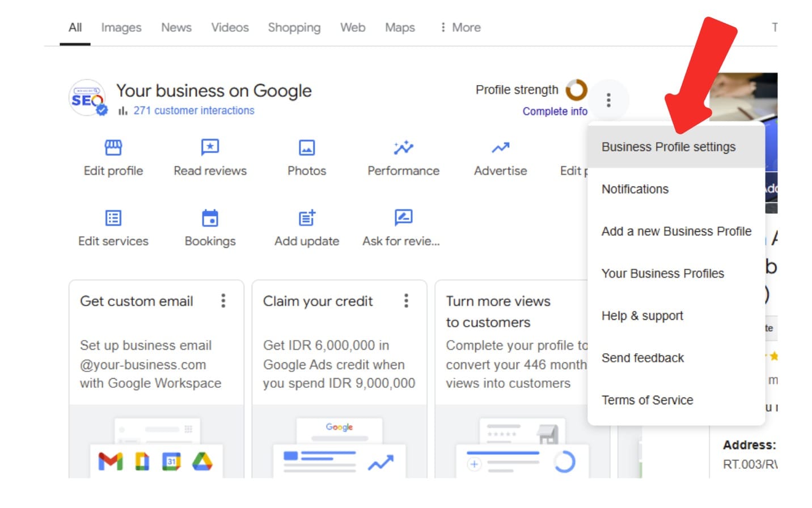The image size is (812, 508).
Task: Open the Advertise trending arrow icon
Action: (500, 148)
